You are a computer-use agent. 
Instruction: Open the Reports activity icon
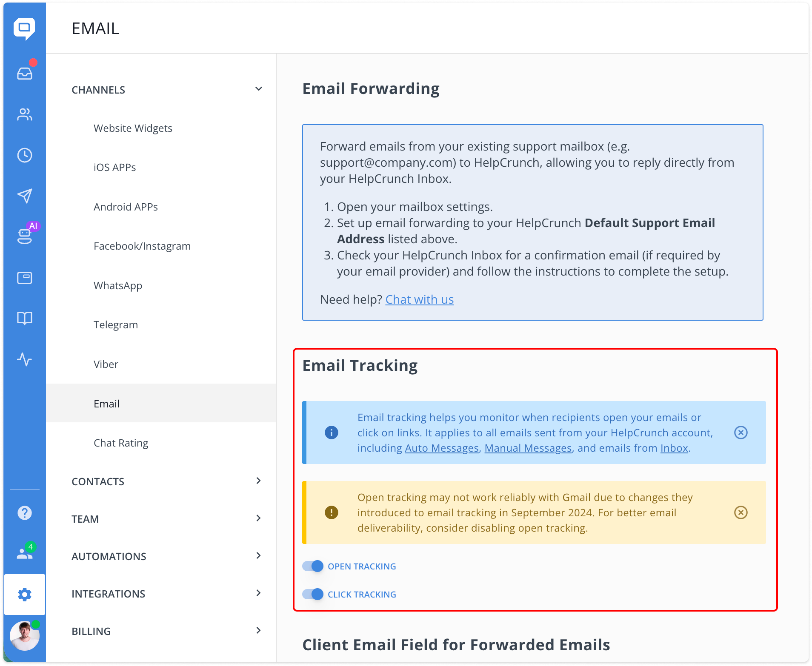[x=25, y=360]
